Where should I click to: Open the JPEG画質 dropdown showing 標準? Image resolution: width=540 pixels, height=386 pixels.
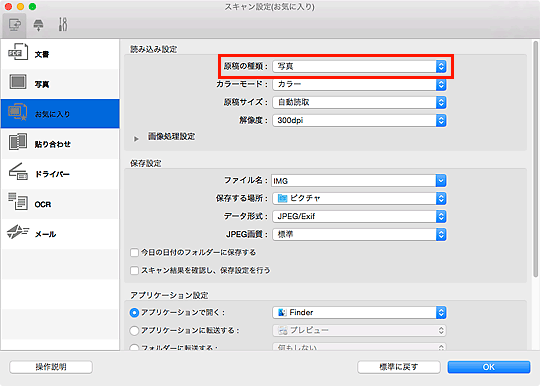(x=359, y=234)
